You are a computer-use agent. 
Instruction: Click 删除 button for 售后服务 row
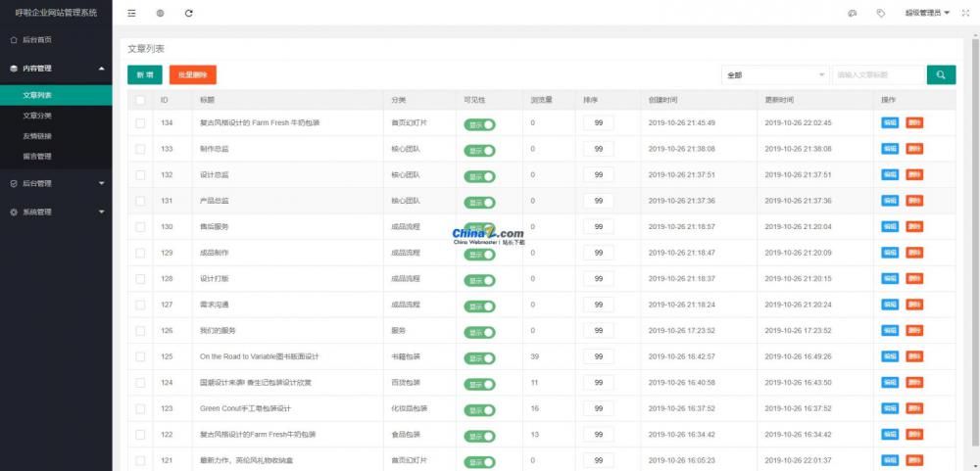(x=913, y=227)
